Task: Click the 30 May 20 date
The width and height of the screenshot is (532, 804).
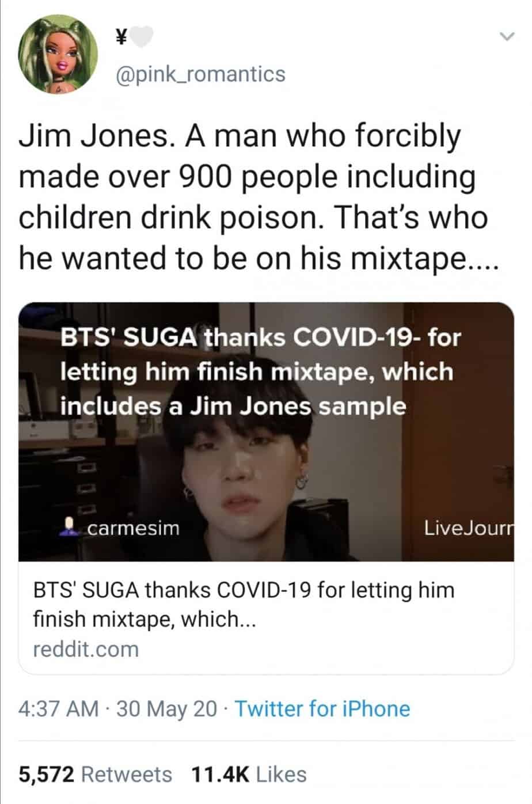Action: coord(167,708)
